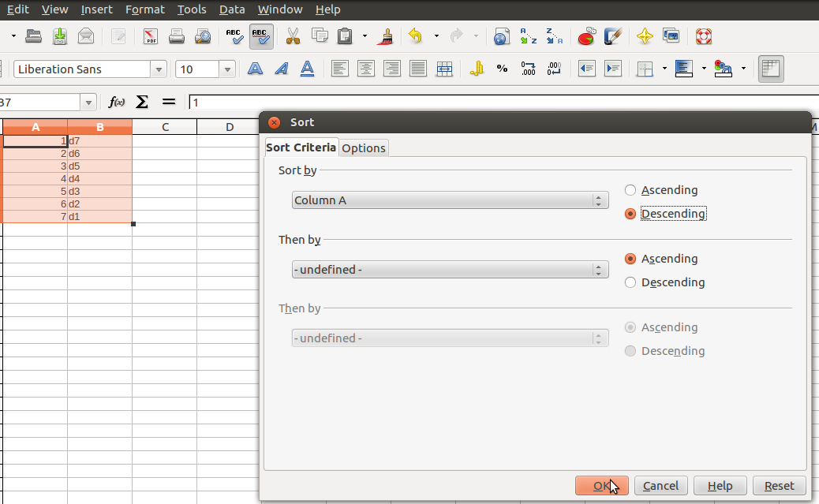The height and width of the screenshot is (504, 819).
Task: Open the Paste options dropdown arrow
Action: coord(365,36)
